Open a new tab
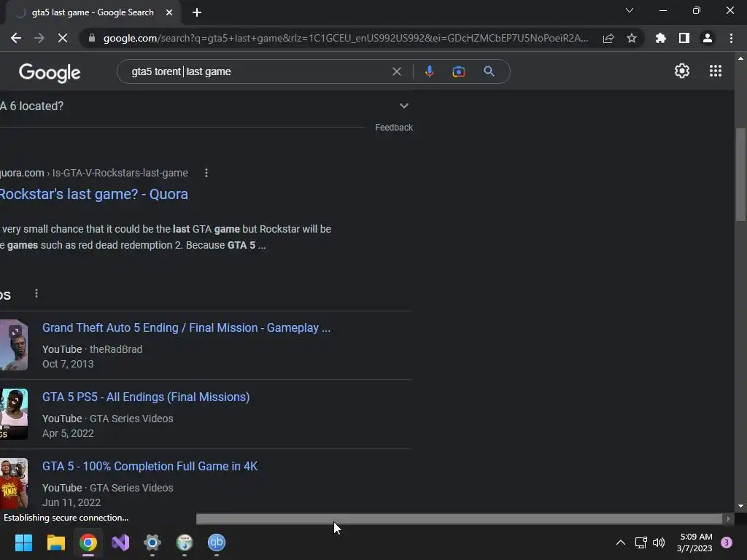The image size is (747, 560). (x=197, y=12)
